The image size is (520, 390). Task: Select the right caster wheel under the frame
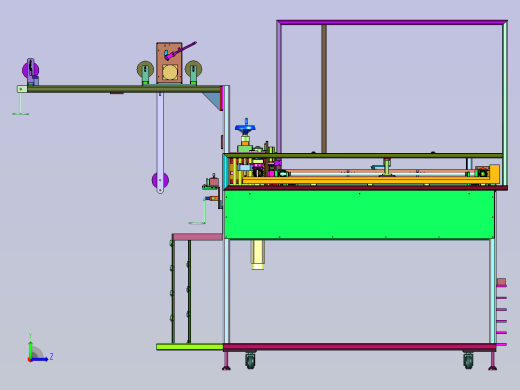468,361
